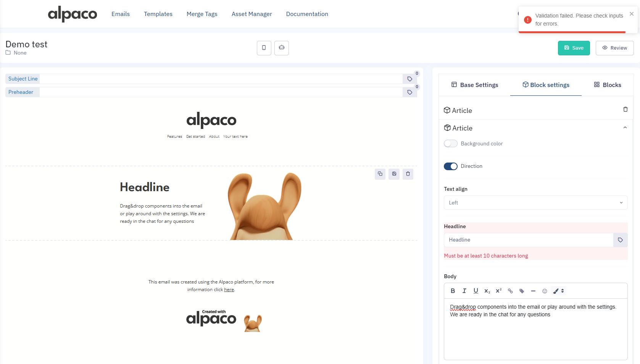Open the Templates navigation link
This screenshot has height=364, width=640.
coord(158,14)
